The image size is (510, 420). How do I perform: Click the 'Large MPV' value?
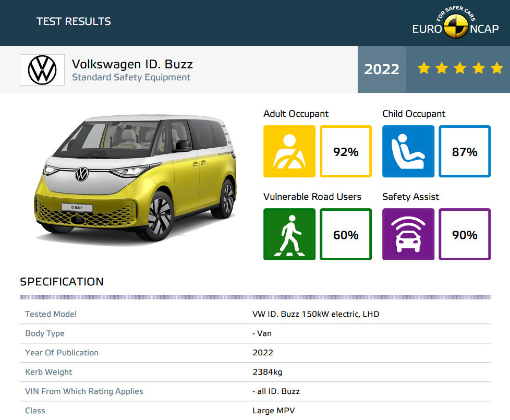pyautogui.click(x=274, y=411)
